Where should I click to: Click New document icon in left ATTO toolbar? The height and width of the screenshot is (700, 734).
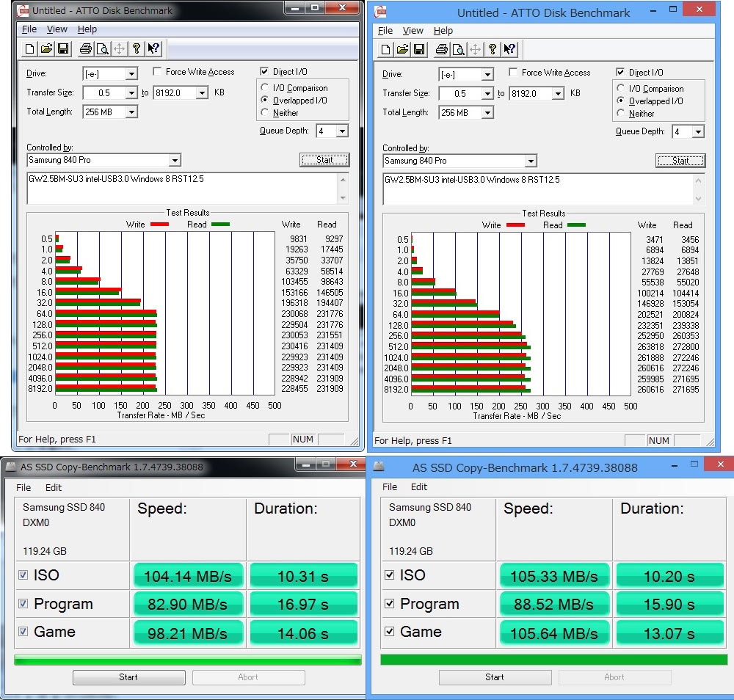coord(29,48)
